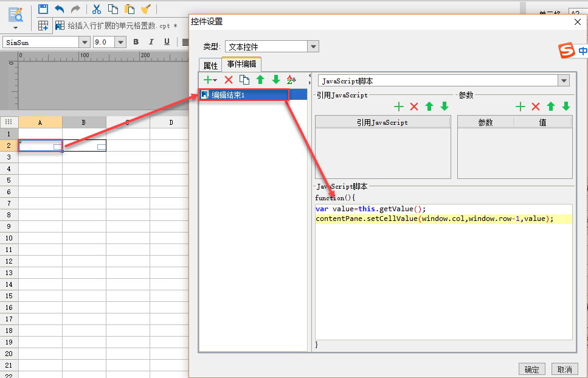This screenshot has width=588, height=378.
Task: Move referenced JavaScript entry down
Action: [444, 107]
